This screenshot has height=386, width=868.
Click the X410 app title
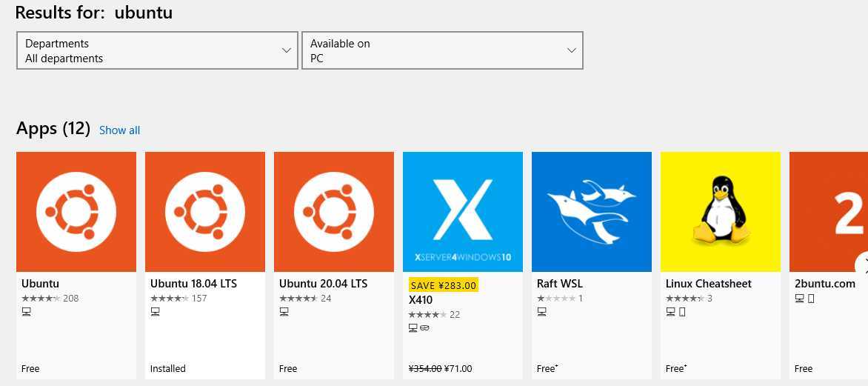pyautogui.click(x=420, y=300)
